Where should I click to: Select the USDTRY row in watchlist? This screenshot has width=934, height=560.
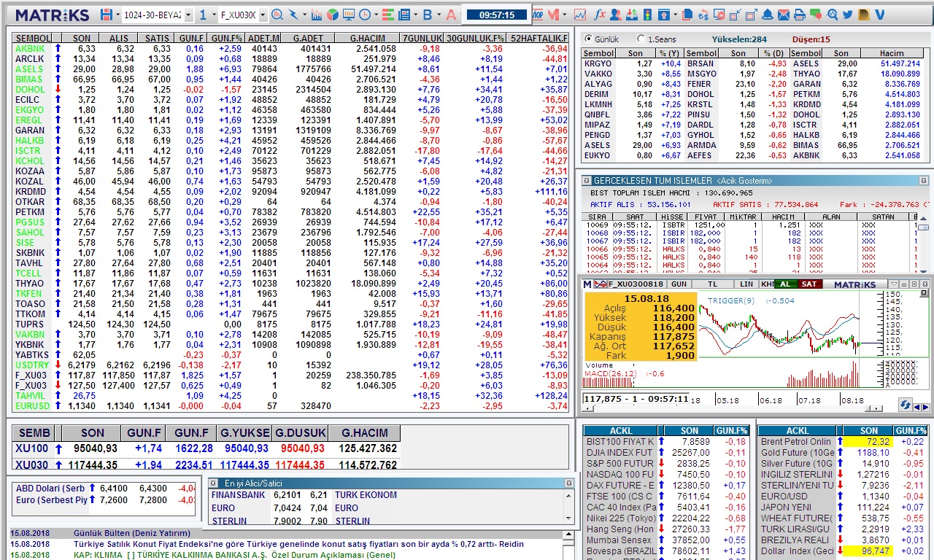click(x=291, y=365)
